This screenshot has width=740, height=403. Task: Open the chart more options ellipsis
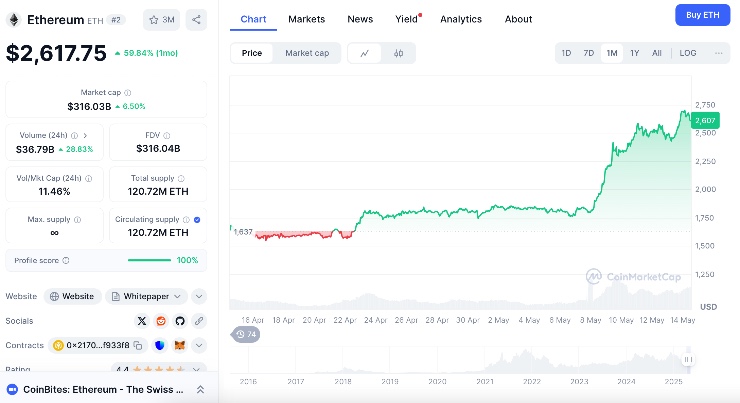[x=718, y=53]
